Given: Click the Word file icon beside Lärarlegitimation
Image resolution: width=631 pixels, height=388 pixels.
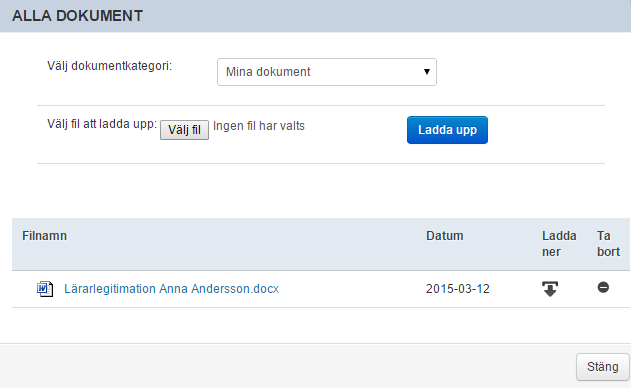Looking at the screenshot, I should (x=45, y=289).
